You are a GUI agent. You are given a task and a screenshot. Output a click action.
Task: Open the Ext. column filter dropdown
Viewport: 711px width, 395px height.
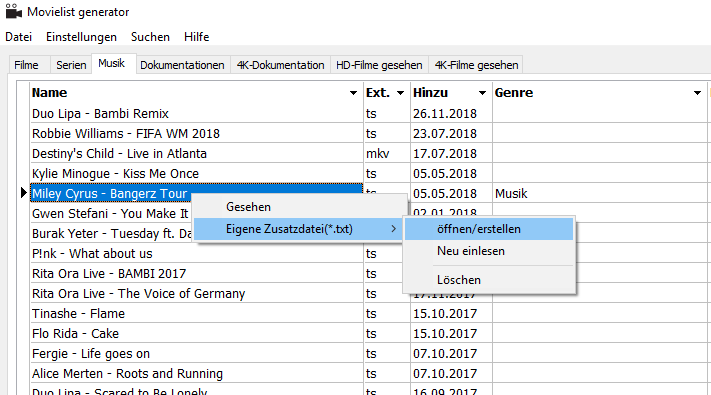coord(400,93)
